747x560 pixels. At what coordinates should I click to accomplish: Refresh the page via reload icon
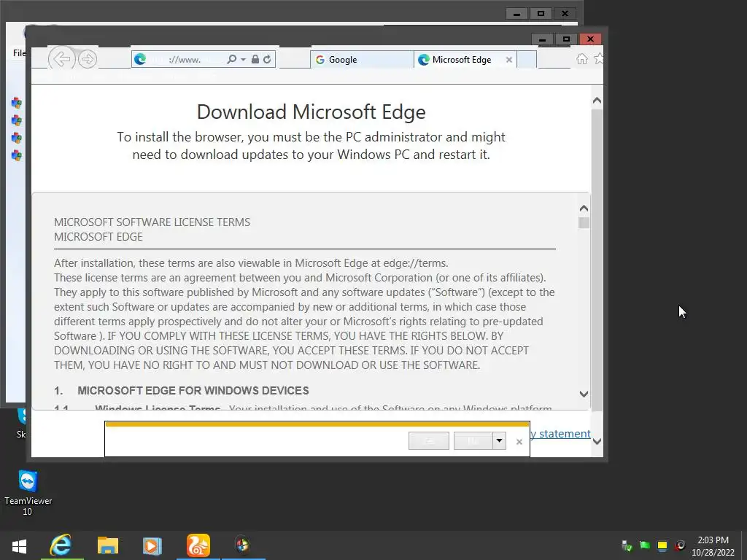click(267, 59)
